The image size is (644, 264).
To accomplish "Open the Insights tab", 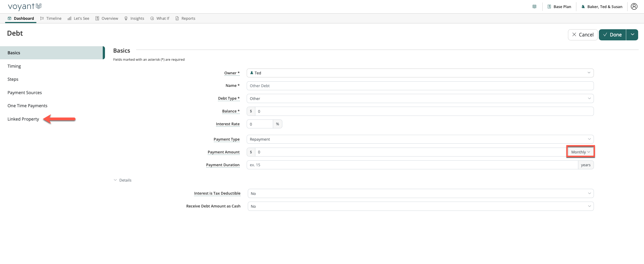I will pos(134,18).
